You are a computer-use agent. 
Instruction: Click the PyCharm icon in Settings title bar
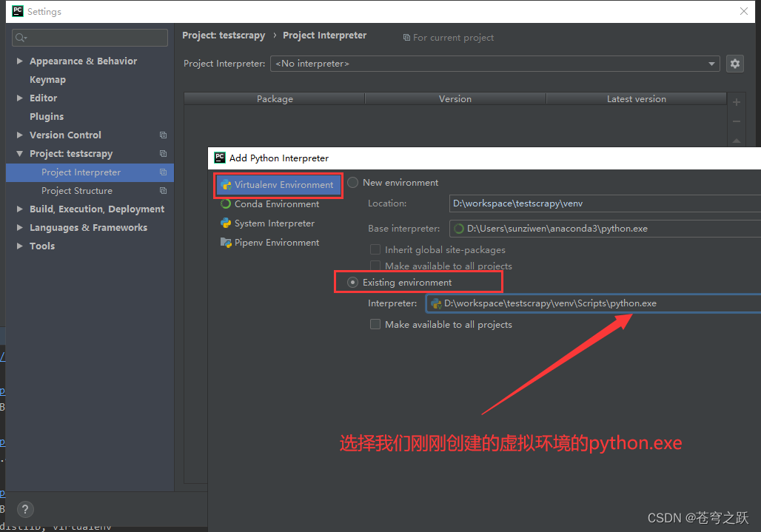click(18, 11)
